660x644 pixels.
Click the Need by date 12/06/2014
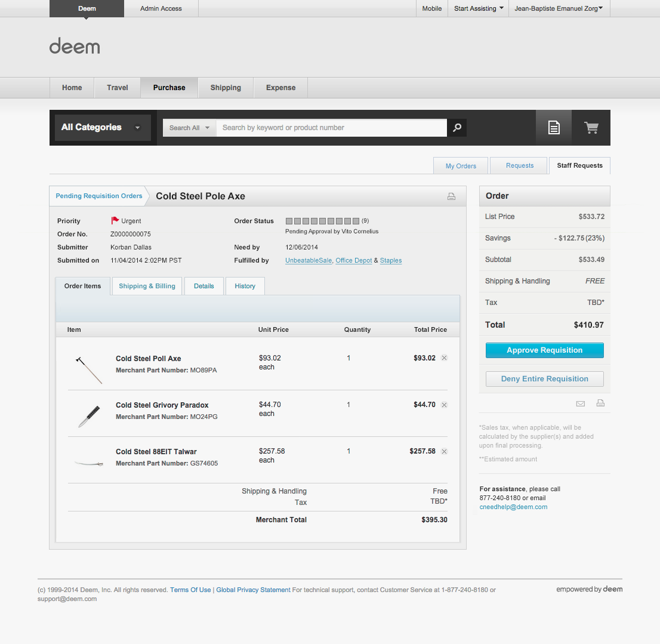click(x=301, y=248)
